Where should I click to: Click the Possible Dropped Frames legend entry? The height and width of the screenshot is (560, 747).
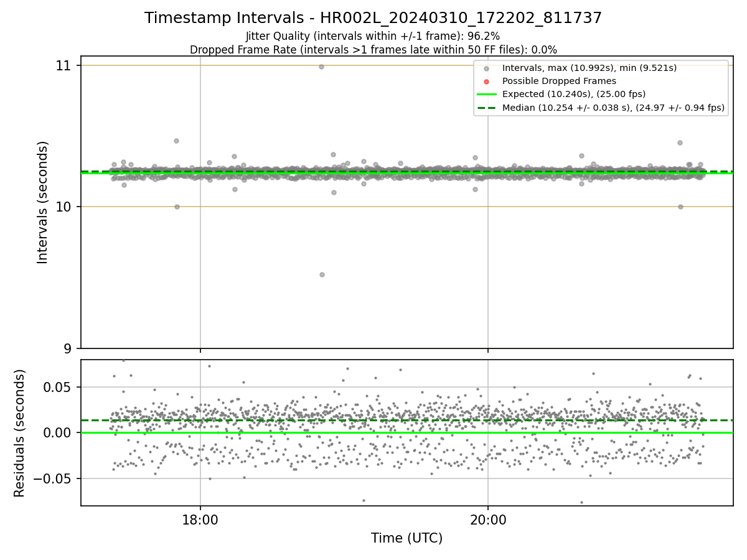pyautogui.click(x=559, y=81)
